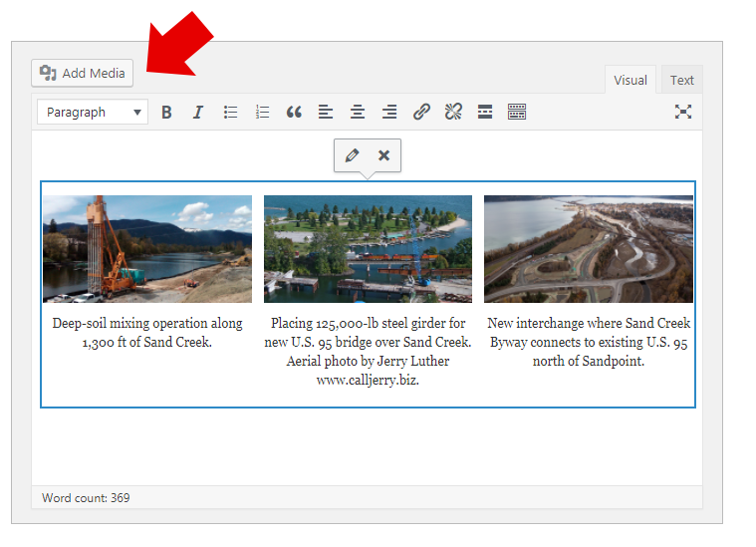Insert a bulleted list
Image resolution: width=756 pixels, height=547 pixels.
pyautogui.click(x=230, y=112)
